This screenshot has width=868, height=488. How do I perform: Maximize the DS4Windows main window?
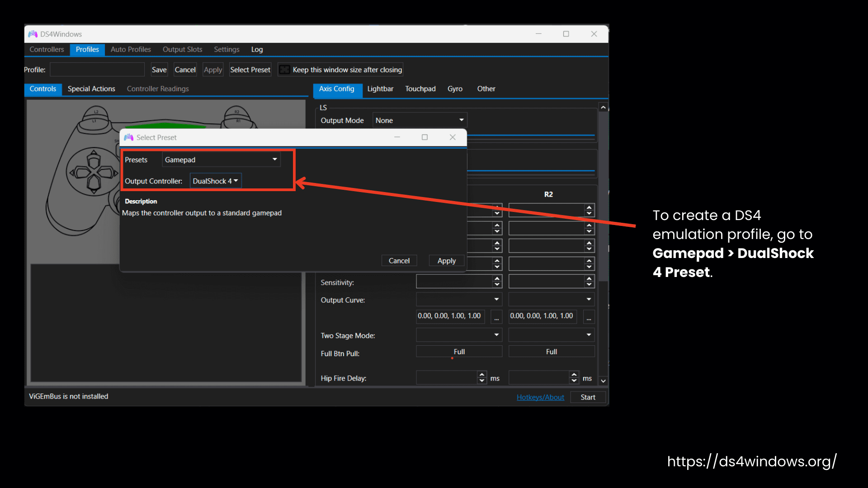coord(566,34)
